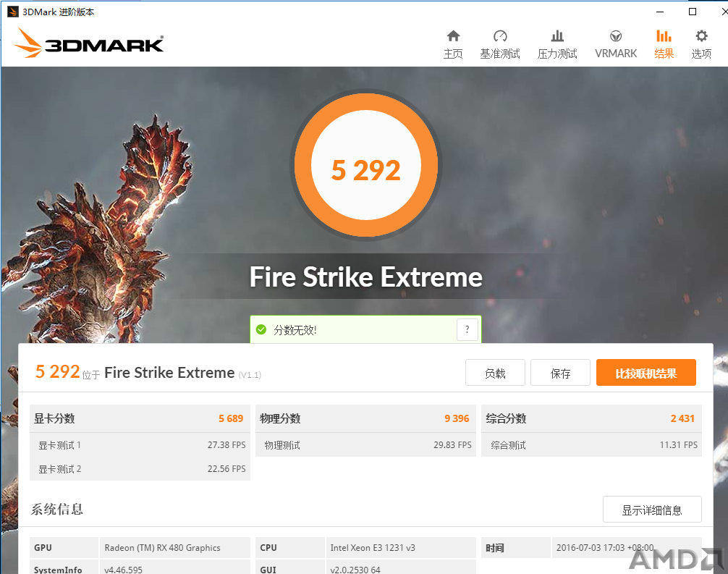
Task: Open the VRMark headset icon
Action: (616, 35)
